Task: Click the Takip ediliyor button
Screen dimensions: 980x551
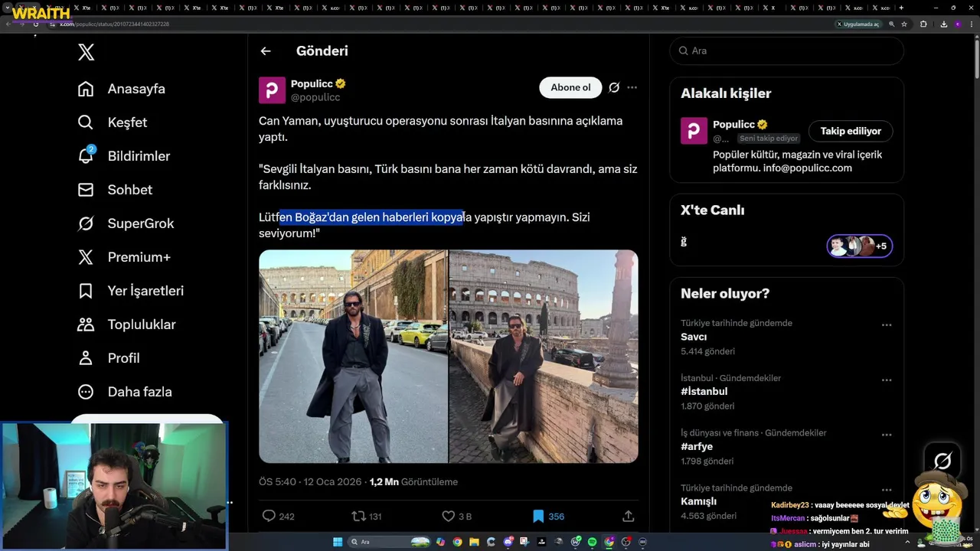Action: [851, 131]
